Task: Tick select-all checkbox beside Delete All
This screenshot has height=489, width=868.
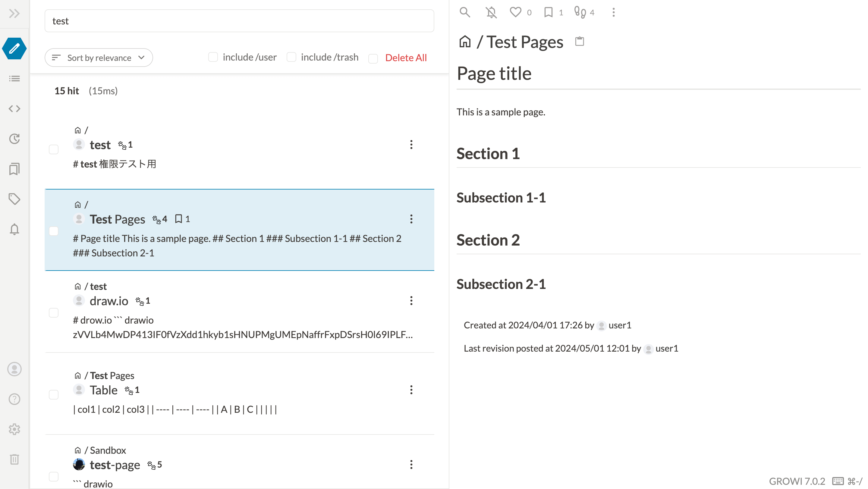Action: tap(373, 58)
